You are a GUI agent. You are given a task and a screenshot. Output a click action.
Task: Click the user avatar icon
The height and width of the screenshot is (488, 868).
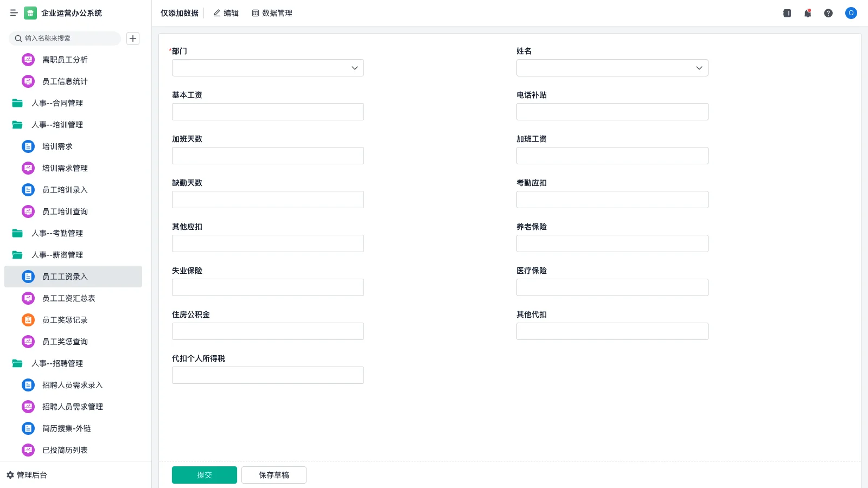click(x=851, y=13)
